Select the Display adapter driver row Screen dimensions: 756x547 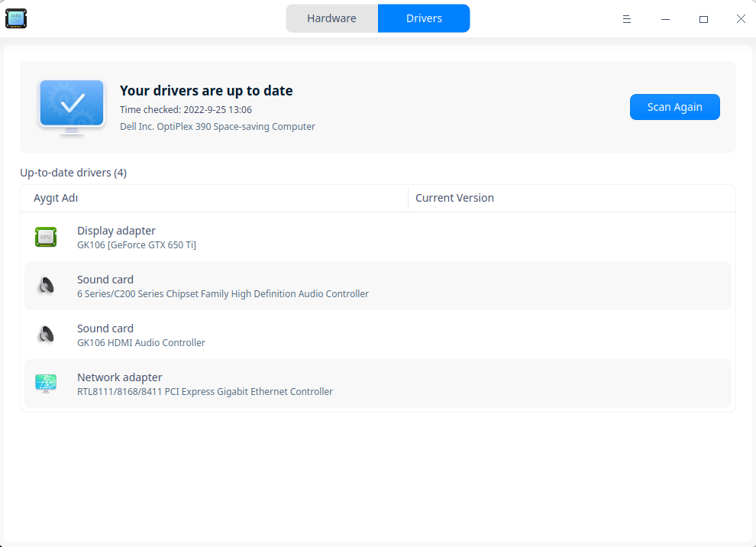point(378,237)
